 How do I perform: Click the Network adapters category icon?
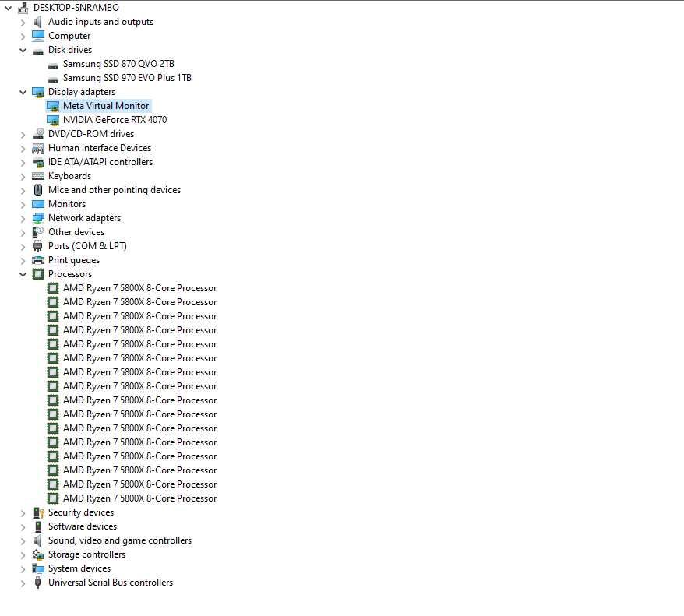[x=38, y=218]
